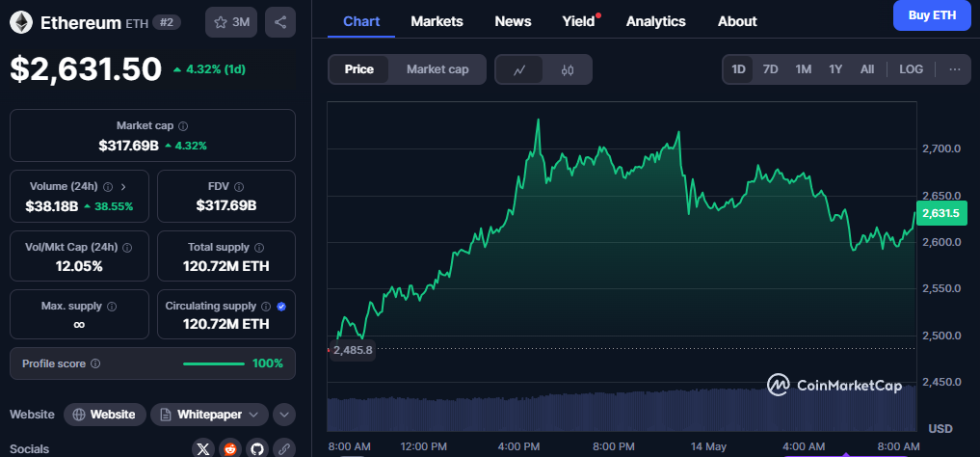Click the Buy ETH button
Screen dimensions: 980x457
point(931,15)
